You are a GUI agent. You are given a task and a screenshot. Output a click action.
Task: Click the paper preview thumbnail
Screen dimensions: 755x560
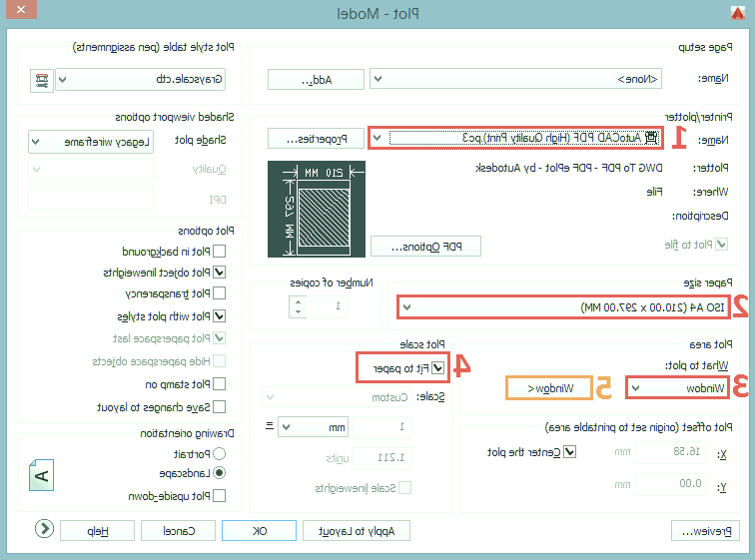(317, 210)
